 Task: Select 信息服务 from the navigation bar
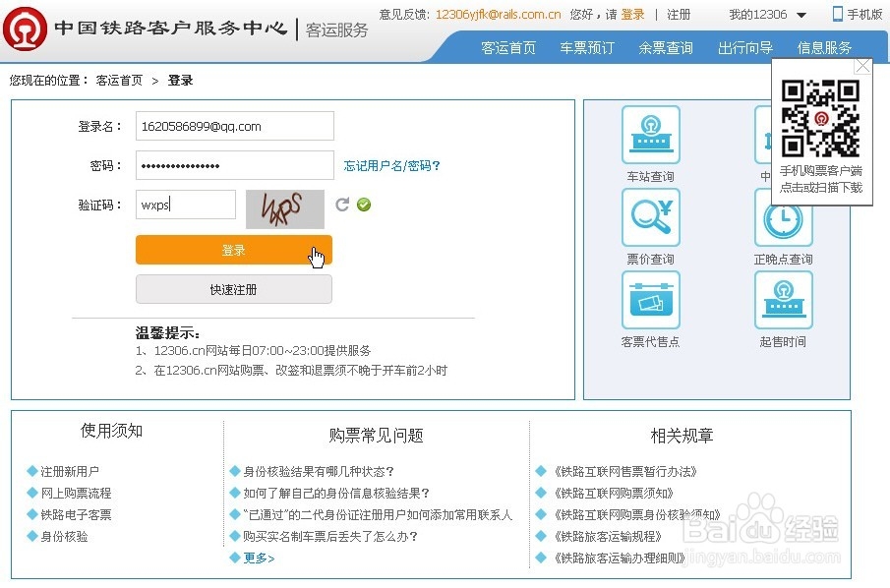824,46
